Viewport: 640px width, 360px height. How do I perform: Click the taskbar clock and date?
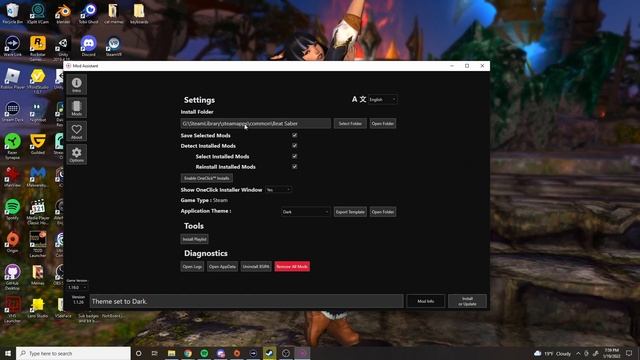(611, 353)
